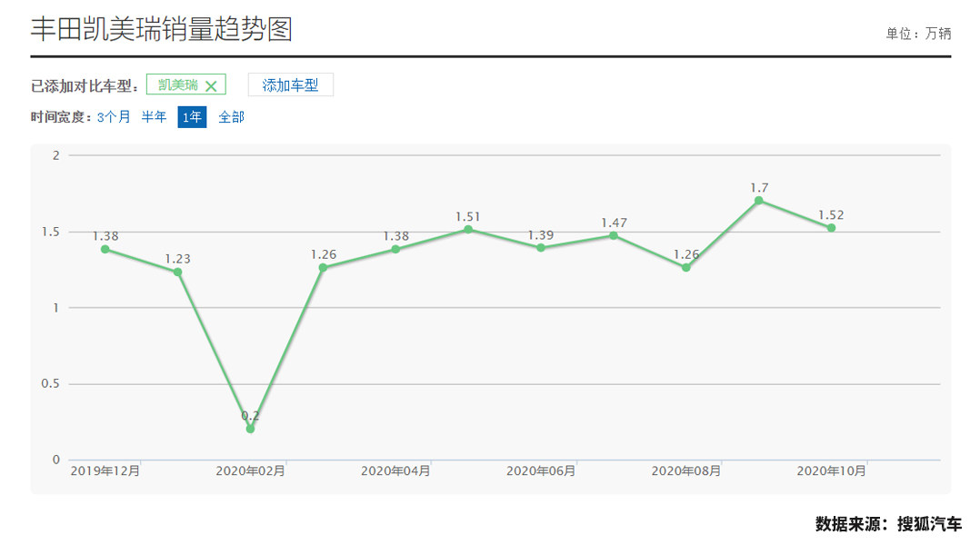Click the chart title 丰田凯美瑞销量趋势图
980x545 pixels.
pyautogui.click(x=161, y=29)
